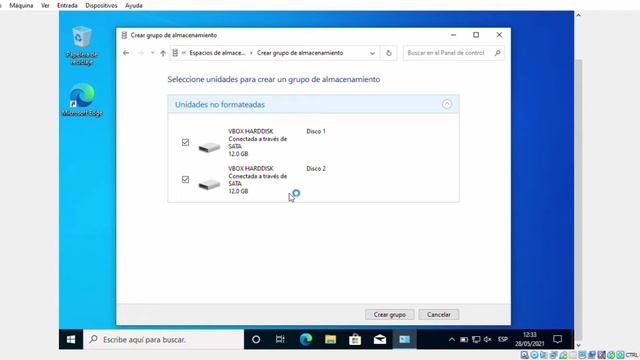
Task: Refresh the control panel page
Action: coord(389,53)
